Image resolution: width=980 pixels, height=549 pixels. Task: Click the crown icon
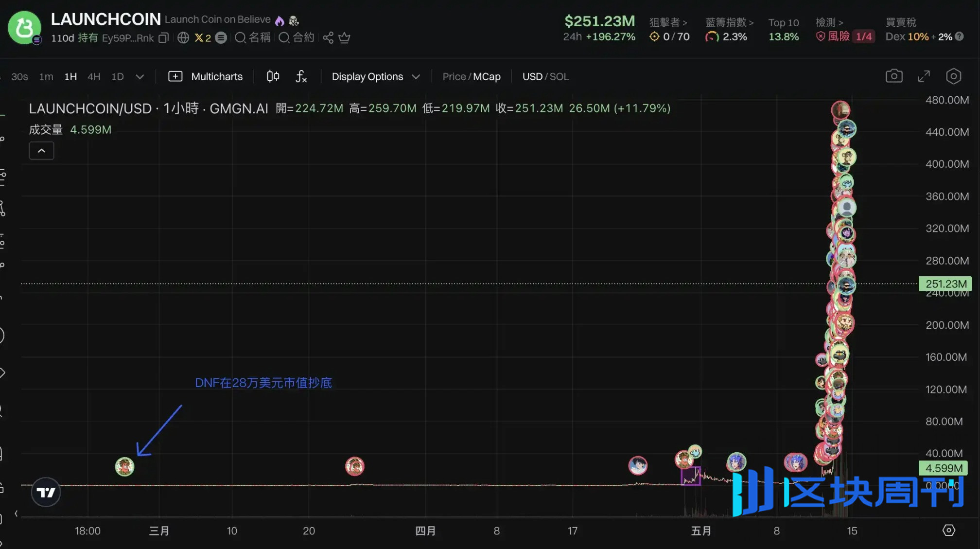[344, 38]
